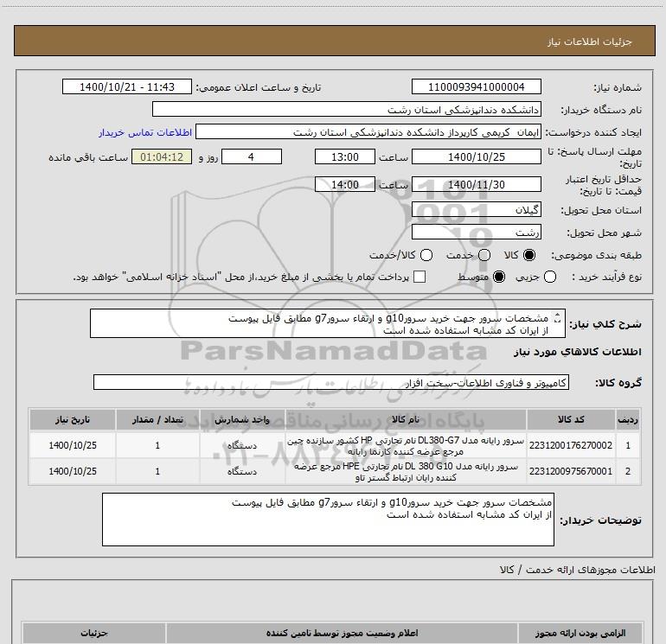This screenshot has height=644, width=666.
Task: Click the دستگاه unit cell in row 2
Action: click(242, 471)
